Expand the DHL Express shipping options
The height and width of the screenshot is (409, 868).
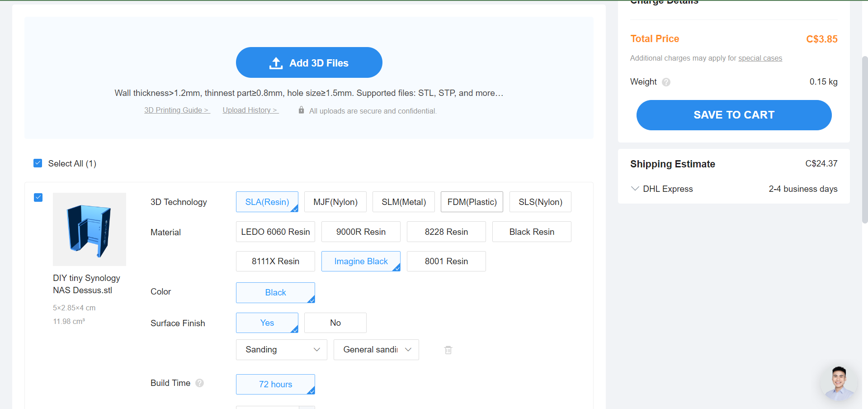(x=635, y=189)
